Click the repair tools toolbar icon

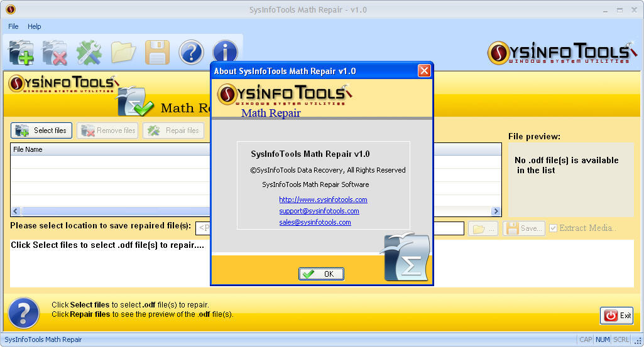[89, 53]
